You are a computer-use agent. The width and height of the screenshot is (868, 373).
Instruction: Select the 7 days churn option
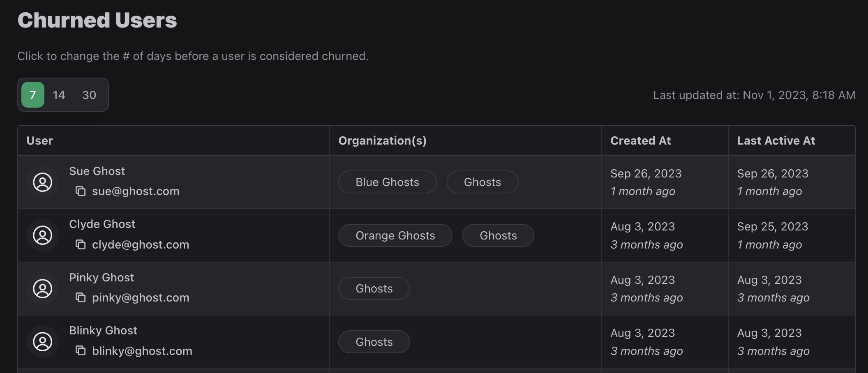(33, 95)
